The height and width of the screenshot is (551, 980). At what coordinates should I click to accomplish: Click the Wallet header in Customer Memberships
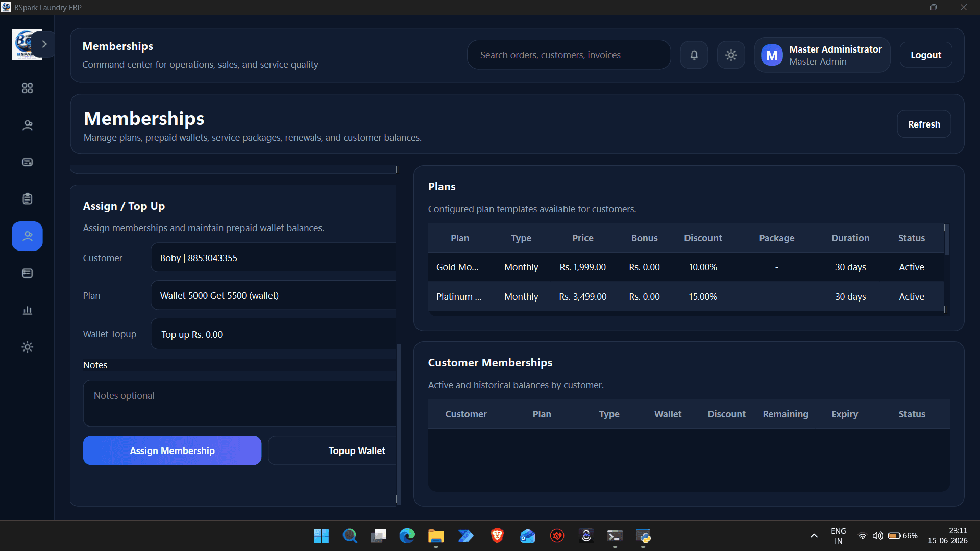[668, 414]
